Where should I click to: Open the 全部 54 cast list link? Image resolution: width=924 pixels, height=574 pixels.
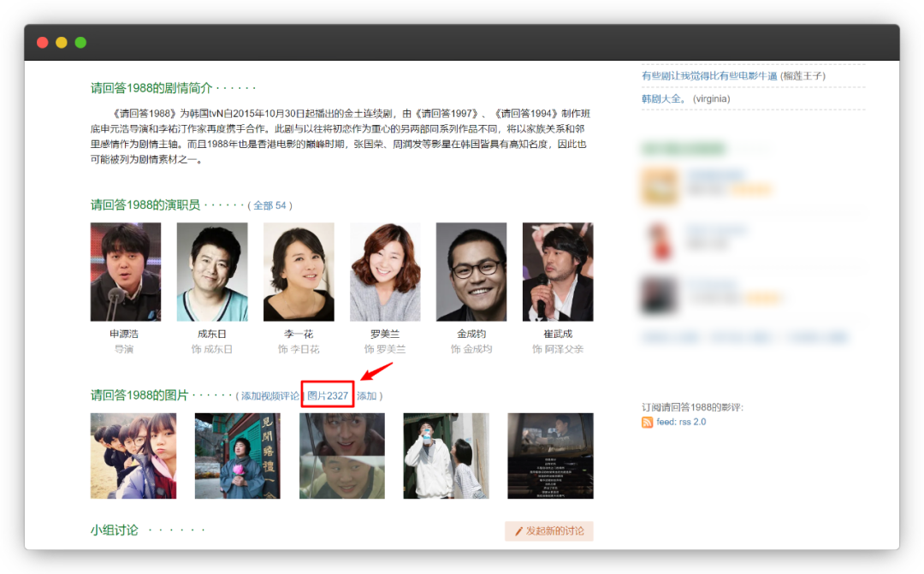(269, 205)
